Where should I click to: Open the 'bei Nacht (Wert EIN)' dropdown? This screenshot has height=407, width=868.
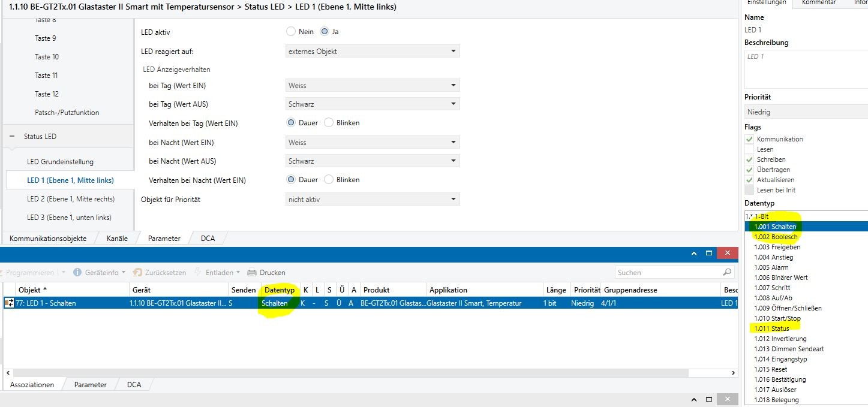[x=373, y=142]
